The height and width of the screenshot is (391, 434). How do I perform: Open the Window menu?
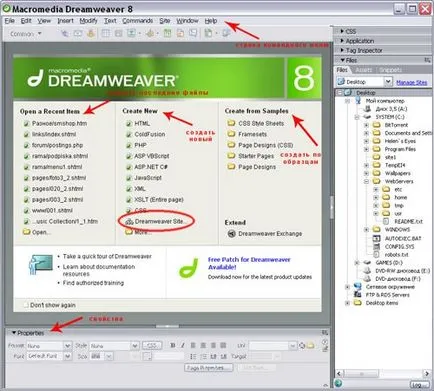187,21
